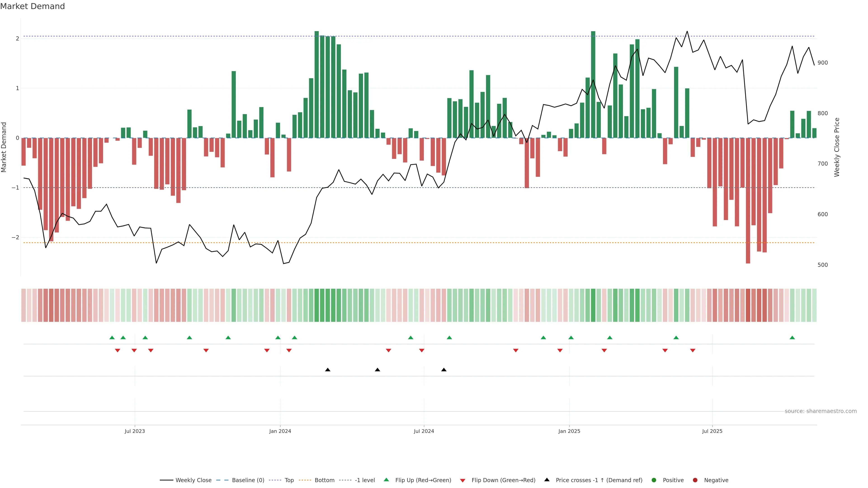This screenshot has width=868, height=488.
Task: Toggle the Top dotted line legend entry
Action: pos(289,480)
